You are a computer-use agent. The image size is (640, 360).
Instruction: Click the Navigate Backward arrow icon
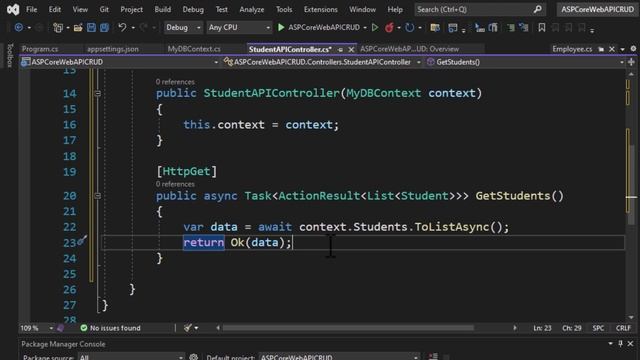point(18,27)
